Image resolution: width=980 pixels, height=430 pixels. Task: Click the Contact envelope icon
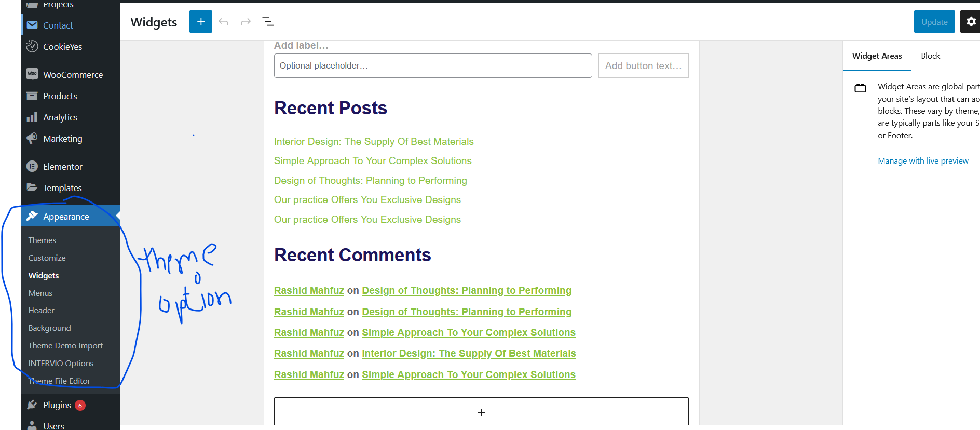click(x=32, y=25)
